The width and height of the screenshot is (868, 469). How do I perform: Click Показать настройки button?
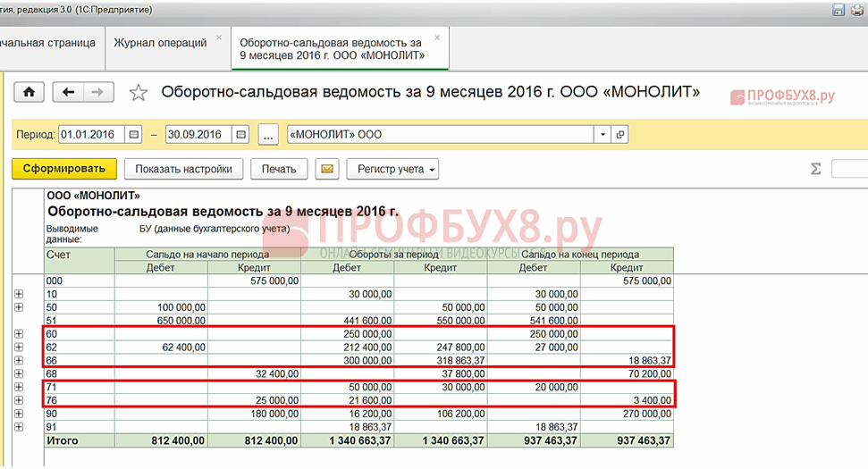(183, 169)
